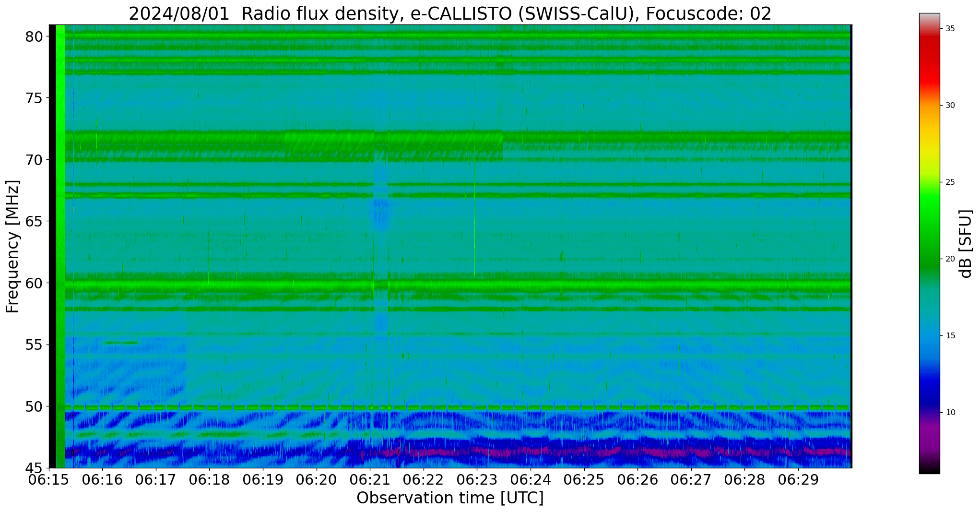Click the 50 MHz frequency tick label
980x512 pixels.
pos(34,406)
